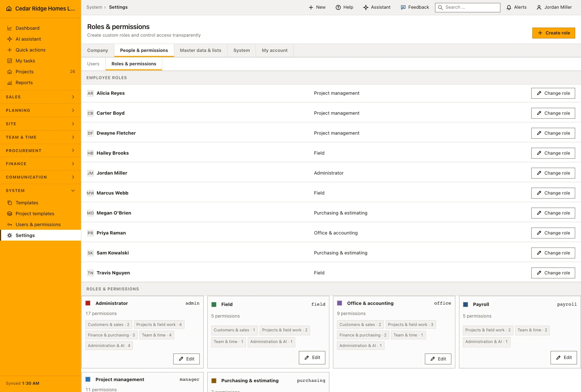Open Reports in the sidebar
Image resolution: width=581 pixels, height=392 pixels.
[40, 82]
